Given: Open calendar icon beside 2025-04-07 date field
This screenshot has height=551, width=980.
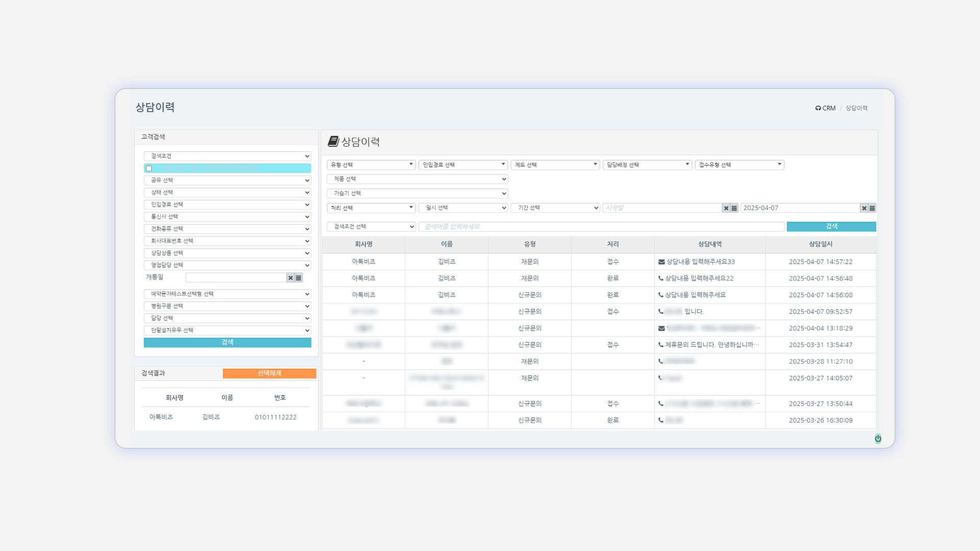Looking at the screenshot, I should pos(872,208).
